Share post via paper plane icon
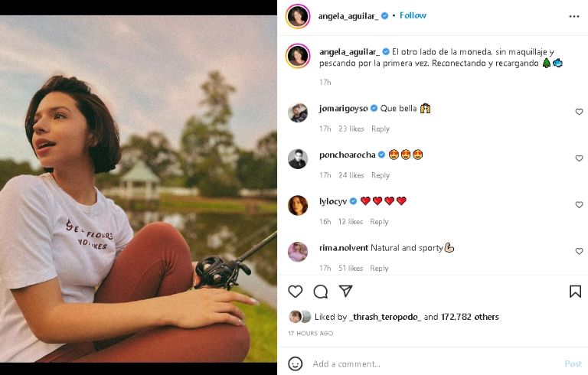Screen dimensions: 588x375 [x=345, y=292]
